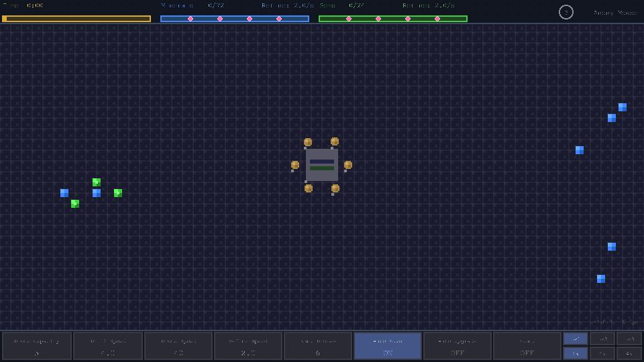This screenshot has height=362, width=644.
Task: Toggle the highlighted Auto Mode ON button
Action: tap(387, 346)
